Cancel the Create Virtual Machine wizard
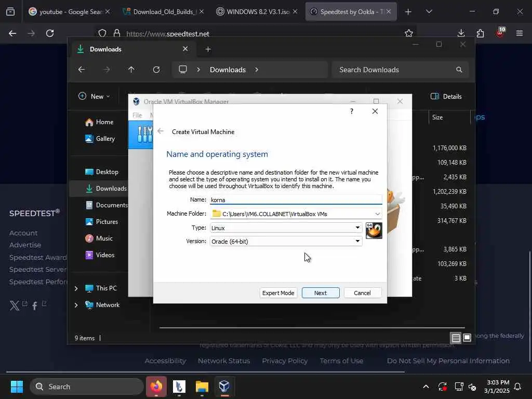This screenshot has height=399, width=532. click(x=362, y=293)
